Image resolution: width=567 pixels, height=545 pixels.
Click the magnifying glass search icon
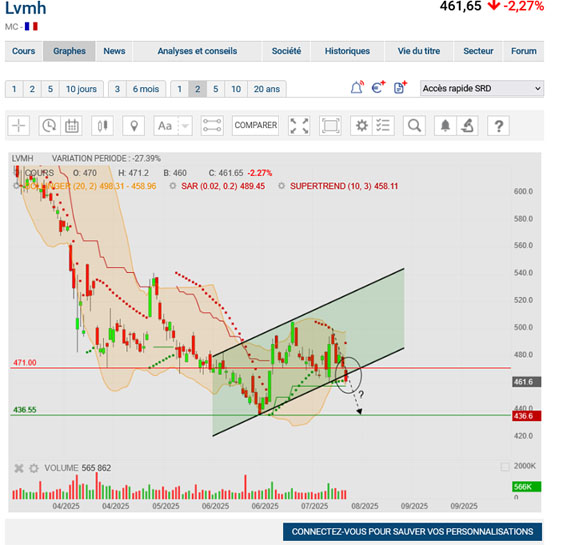pos(414,126)
